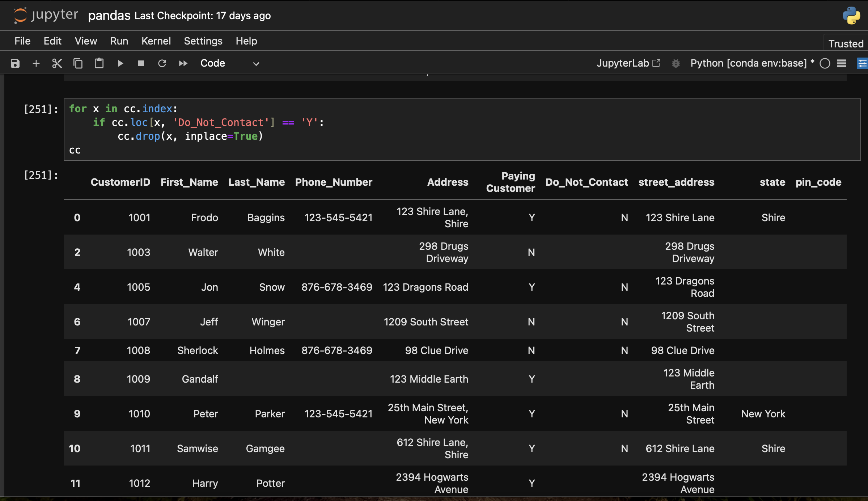Paste cell from clipboard icon
Viewport: 868px width, 501px height.
(x=99, y=63)
